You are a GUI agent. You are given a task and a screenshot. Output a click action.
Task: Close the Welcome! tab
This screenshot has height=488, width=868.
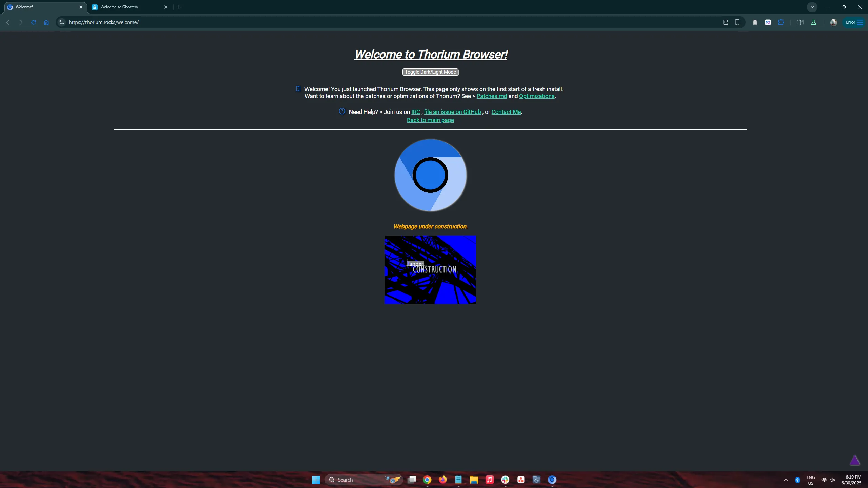81,7
